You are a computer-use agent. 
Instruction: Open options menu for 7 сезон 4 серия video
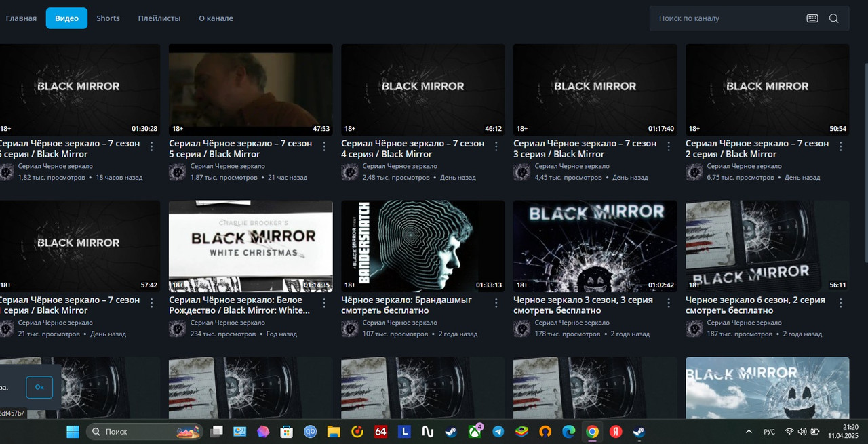[x=496, y=146]
